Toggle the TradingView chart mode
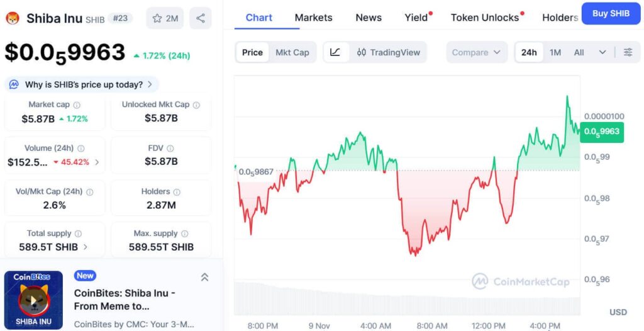The height and width of the screenshot is (331, 644). [388, 52]
